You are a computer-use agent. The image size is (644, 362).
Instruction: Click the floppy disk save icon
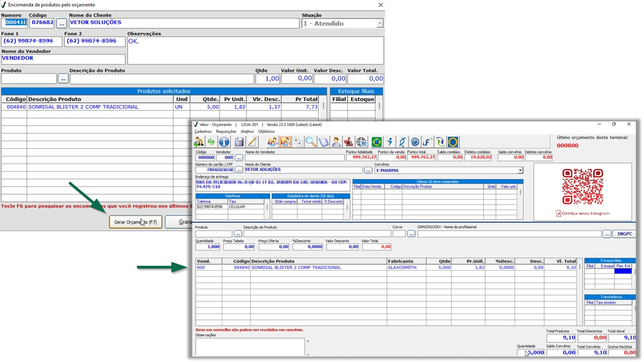tap(239, 142)
